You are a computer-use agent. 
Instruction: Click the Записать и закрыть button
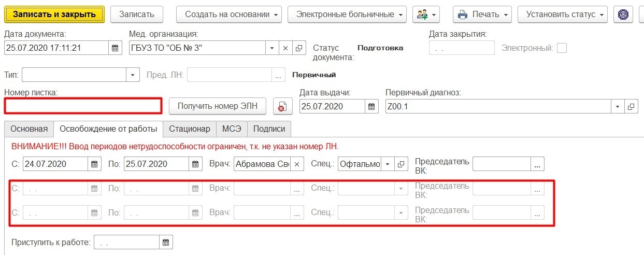pos(54,15)
